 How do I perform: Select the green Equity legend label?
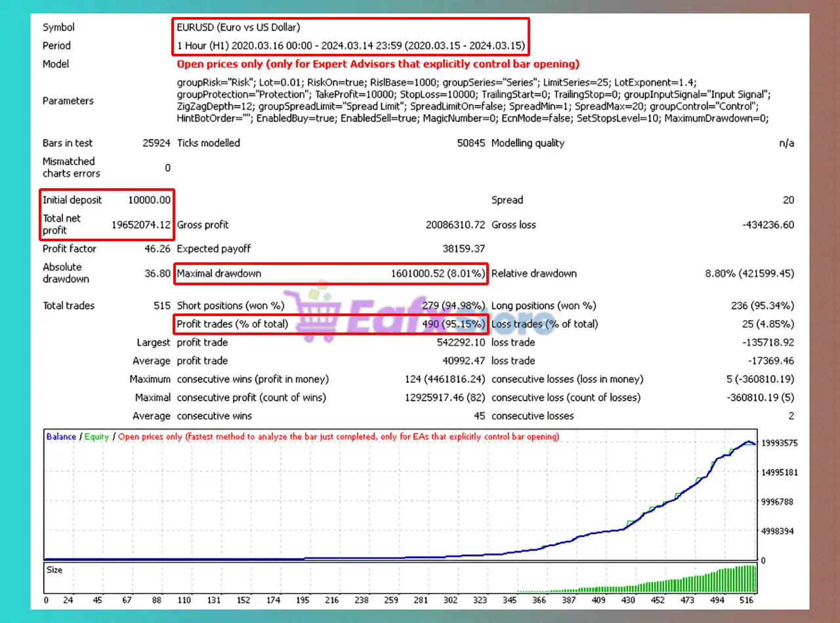96,437
